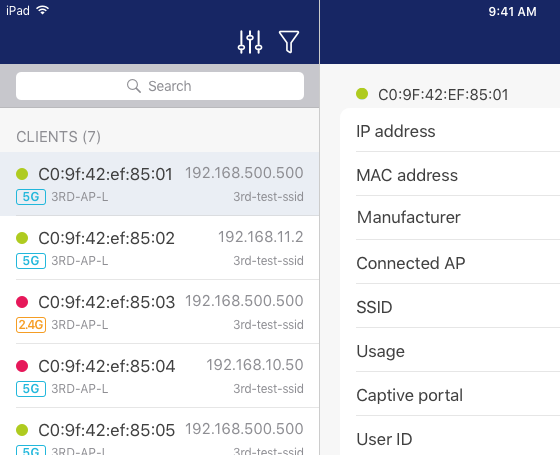The width and height of the screenshot is (560, 455).
Task: Focus the Search field
Action: [160, 86]
